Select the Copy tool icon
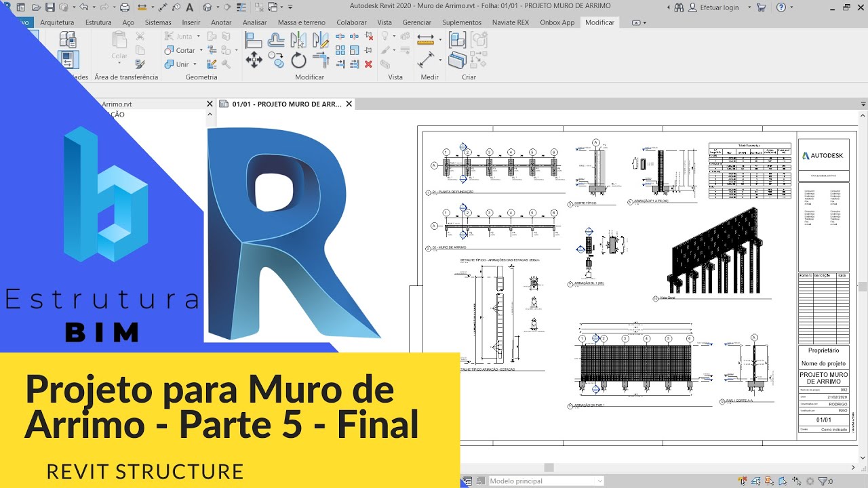This screenshot has height=488, width=868. point(276,60)
